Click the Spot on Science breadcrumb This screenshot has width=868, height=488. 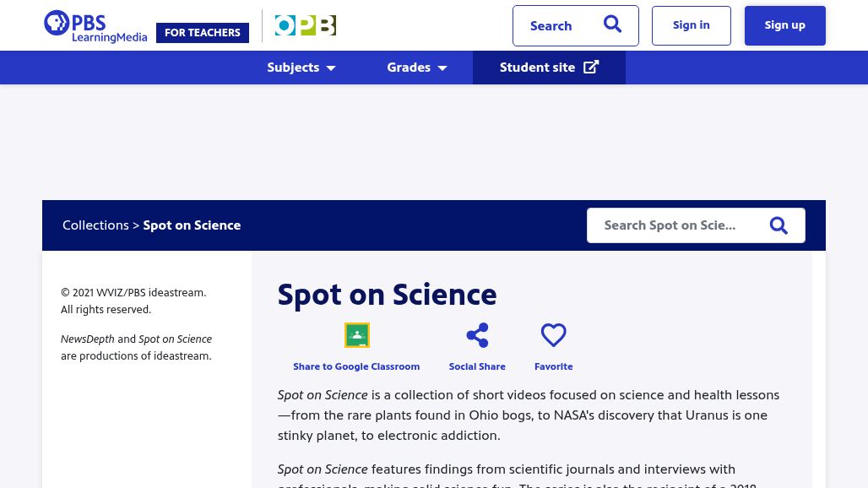pyautogui.click(x=192, y=225)
